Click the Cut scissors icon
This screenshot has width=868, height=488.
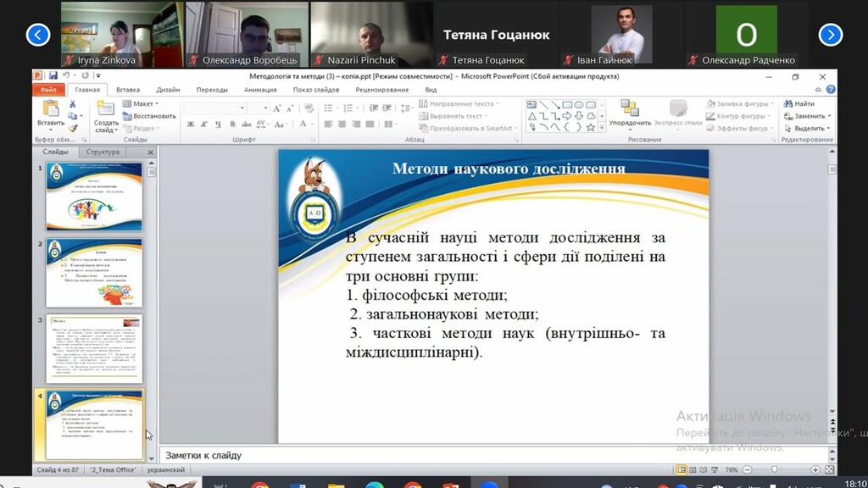coord(73,104)
